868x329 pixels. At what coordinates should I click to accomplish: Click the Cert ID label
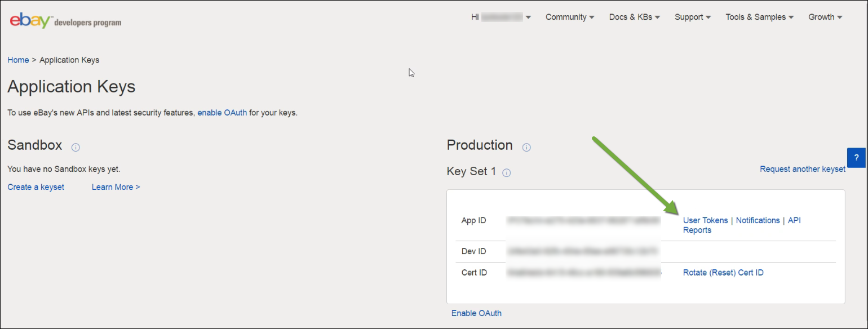[474, 273]
